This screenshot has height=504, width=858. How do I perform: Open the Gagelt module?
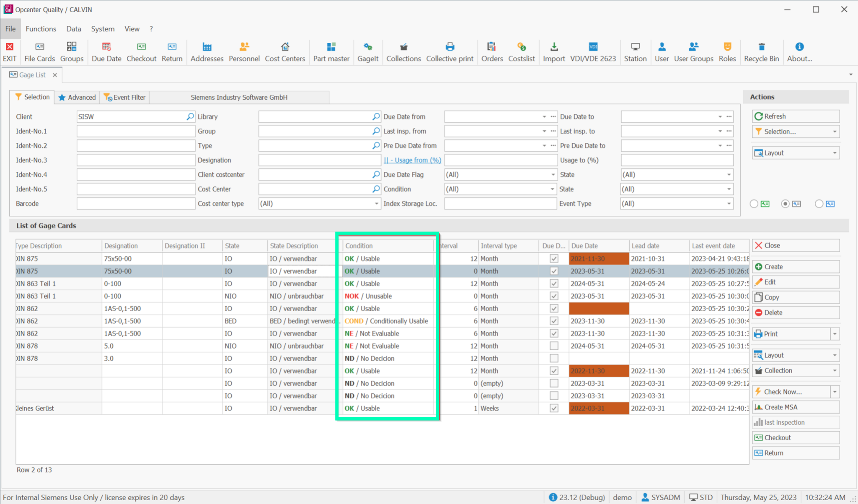(x=367, y=51)
